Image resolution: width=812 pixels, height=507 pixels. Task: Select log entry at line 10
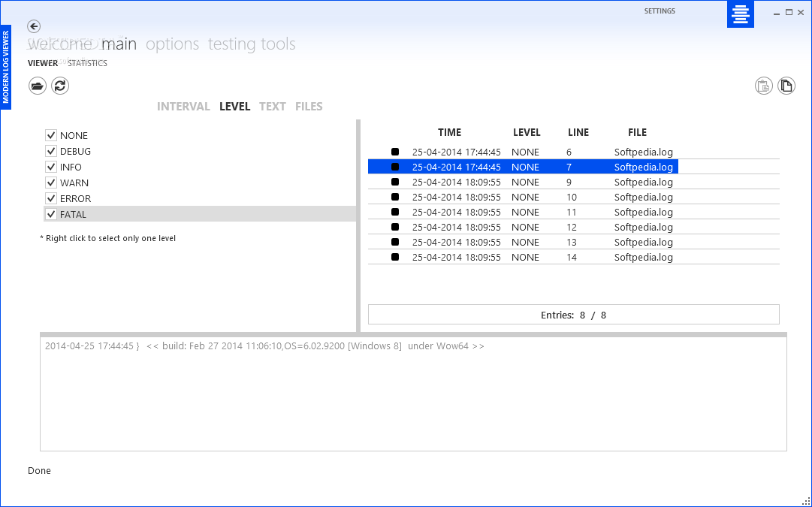pos(574,197)
